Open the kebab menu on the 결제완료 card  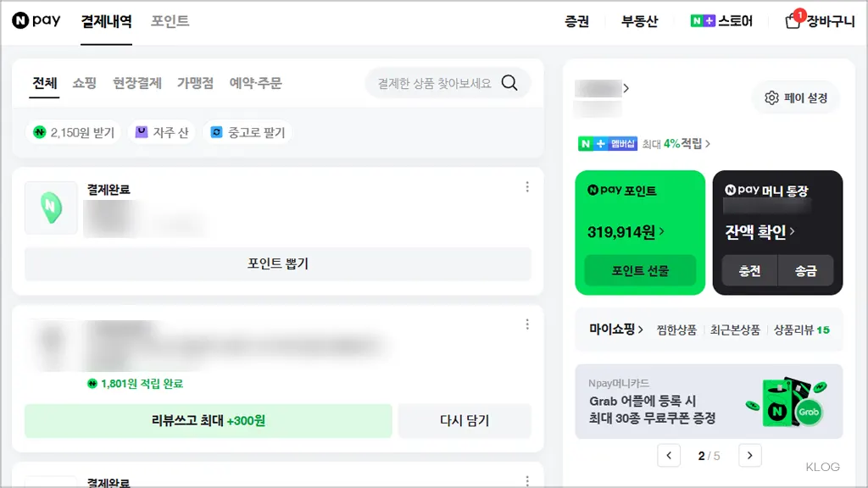pos(527,186)
